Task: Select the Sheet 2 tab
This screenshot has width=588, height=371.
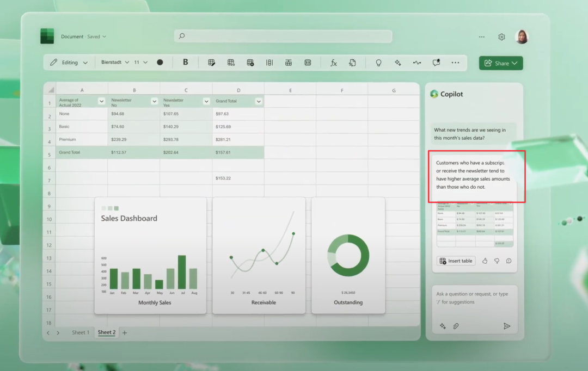Action: click(x=107, y=332)
